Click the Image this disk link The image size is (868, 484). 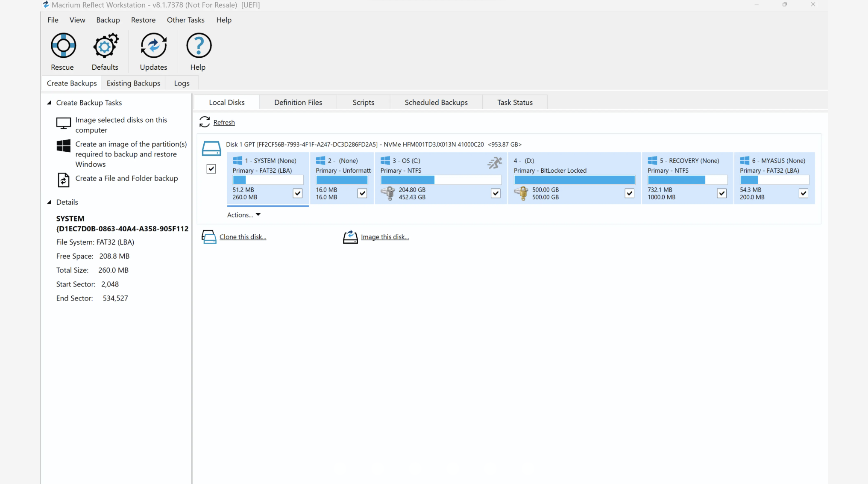(x=384, y=237)
